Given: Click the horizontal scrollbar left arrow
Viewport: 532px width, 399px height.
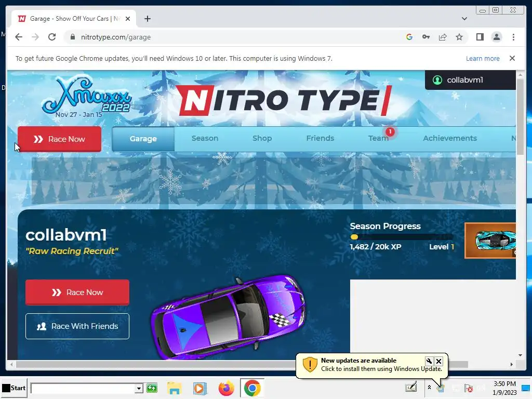Looking at the screenshot, I should click(x=11, y=364).
